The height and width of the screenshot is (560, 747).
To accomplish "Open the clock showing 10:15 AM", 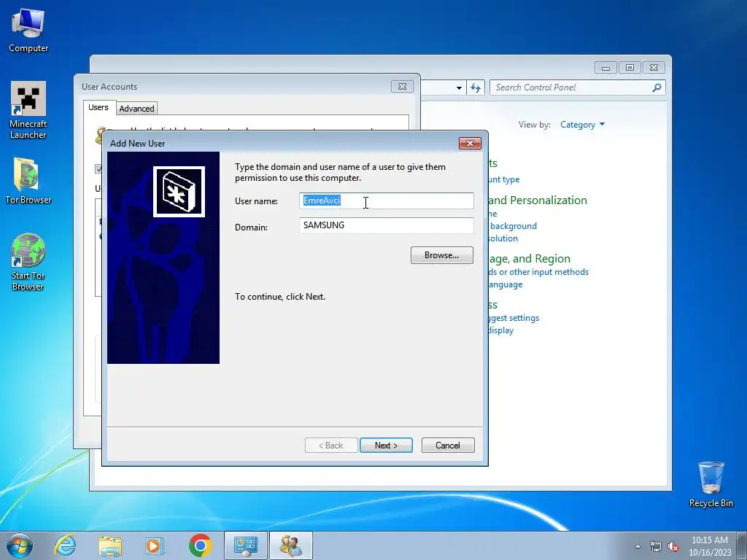I will 709,545.
